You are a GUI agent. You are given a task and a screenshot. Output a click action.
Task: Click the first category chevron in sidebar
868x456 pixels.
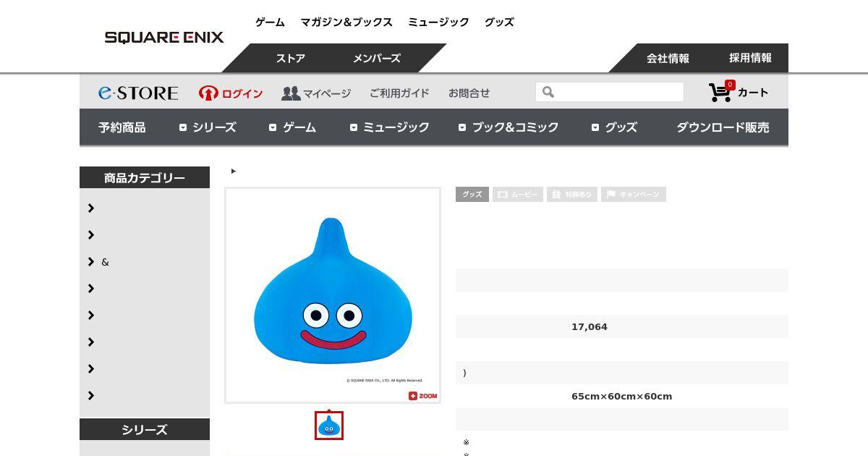click(x=91, y=208)
